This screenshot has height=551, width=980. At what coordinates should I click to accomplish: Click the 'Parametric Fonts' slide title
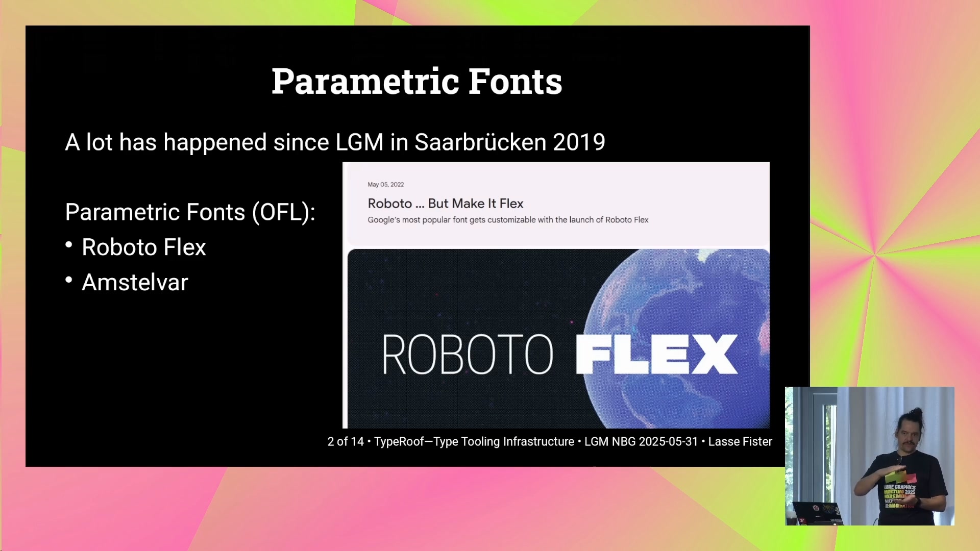tap(416, 82)
